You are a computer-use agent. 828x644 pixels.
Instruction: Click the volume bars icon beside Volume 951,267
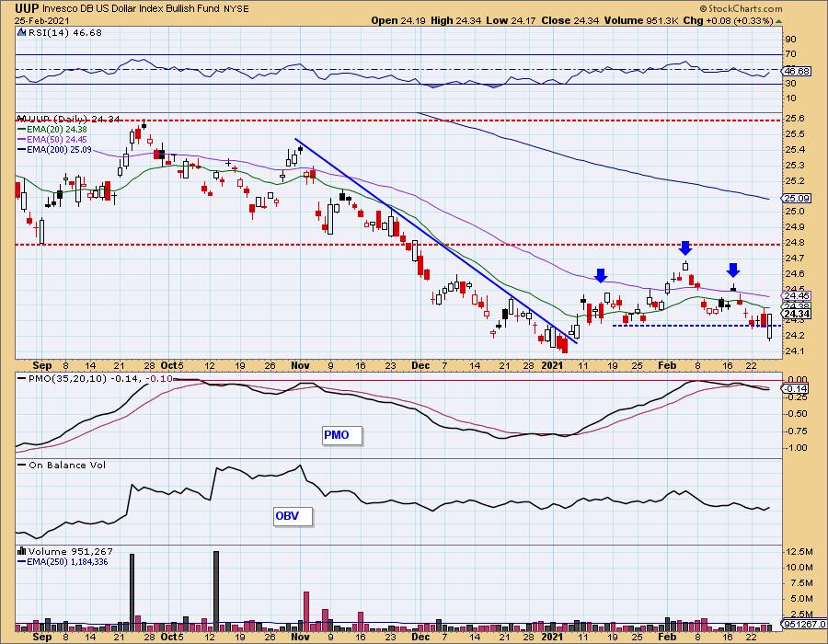point(22,551)
